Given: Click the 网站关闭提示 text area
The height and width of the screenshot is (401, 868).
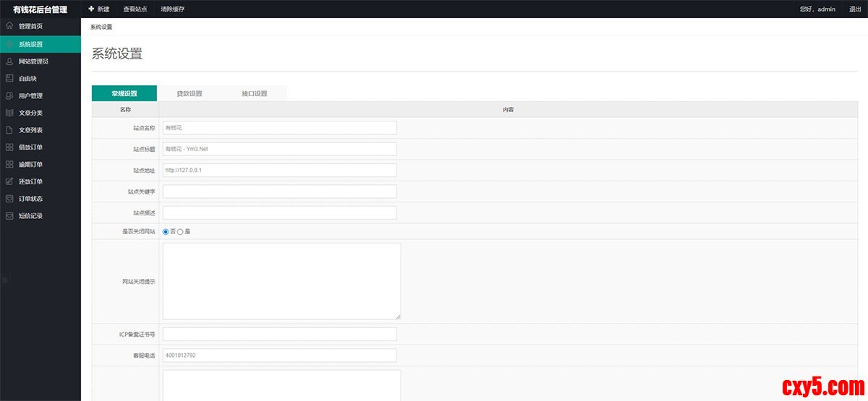Looking at the screenshot, I should click(281, 281).
